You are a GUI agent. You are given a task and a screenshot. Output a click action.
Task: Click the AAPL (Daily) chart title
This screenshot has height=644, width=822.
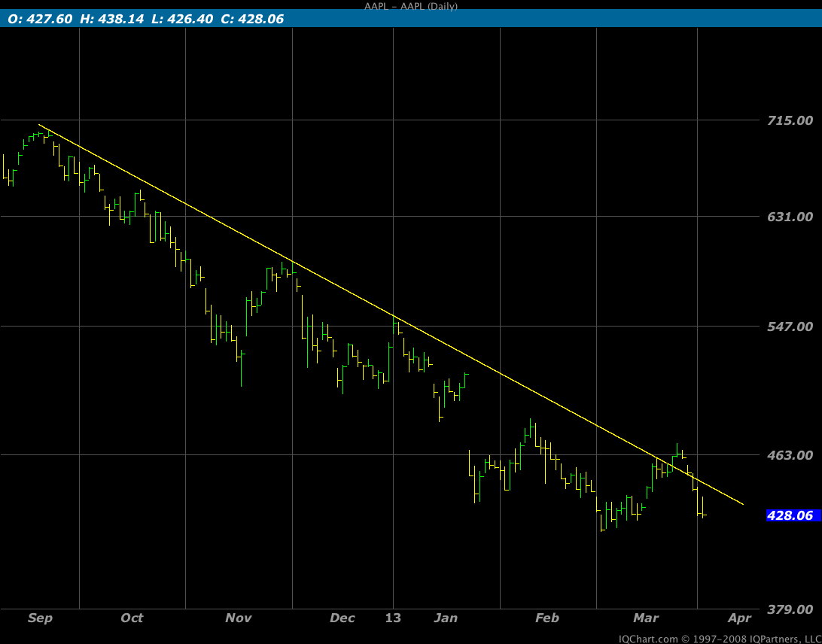pyautogui.click(x=411, y=6)
